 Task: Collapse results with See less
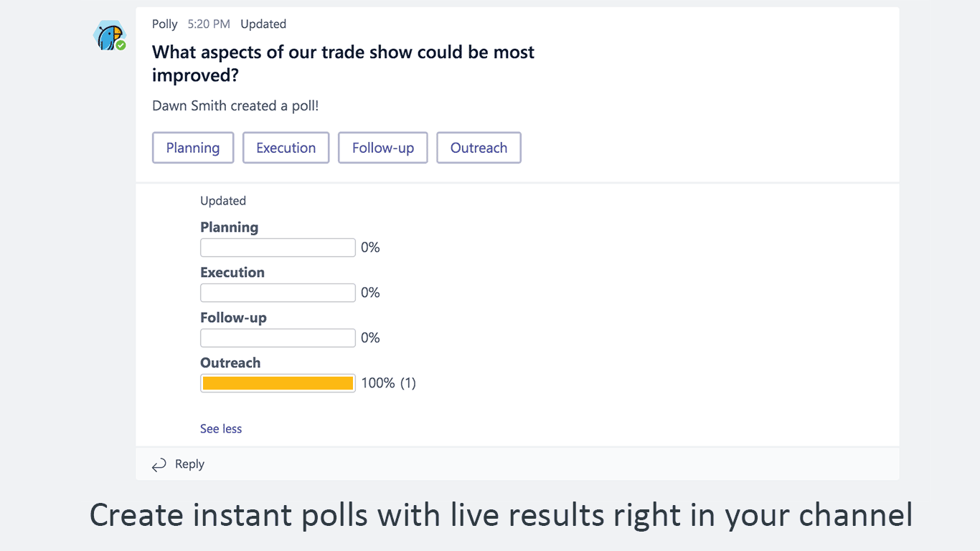click(x=221, y=429)
